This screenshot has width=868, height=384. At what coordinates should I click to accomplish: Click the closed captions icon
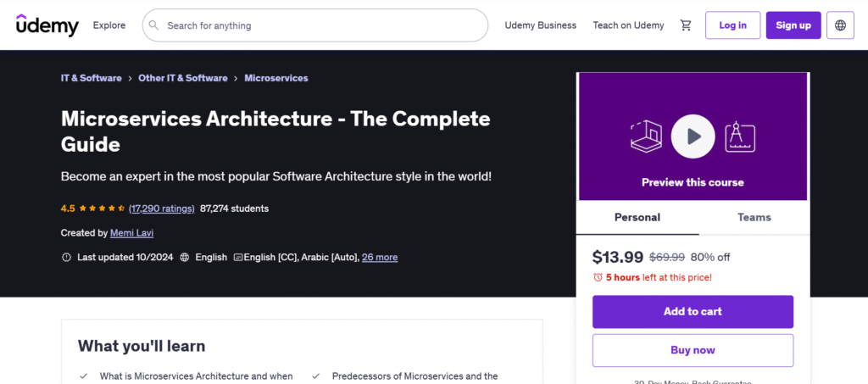[238, 258]
